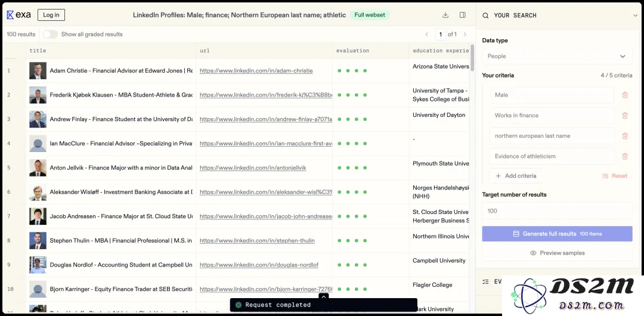This screenshot has height=316, width=644.
Task: Click Target number of results field
Action: [x=557, y=211]
